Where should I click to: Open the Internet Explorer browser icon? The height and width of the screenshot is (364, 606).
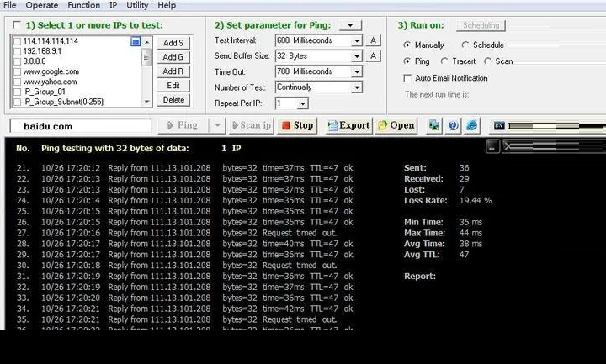click(x=472, y=125)
